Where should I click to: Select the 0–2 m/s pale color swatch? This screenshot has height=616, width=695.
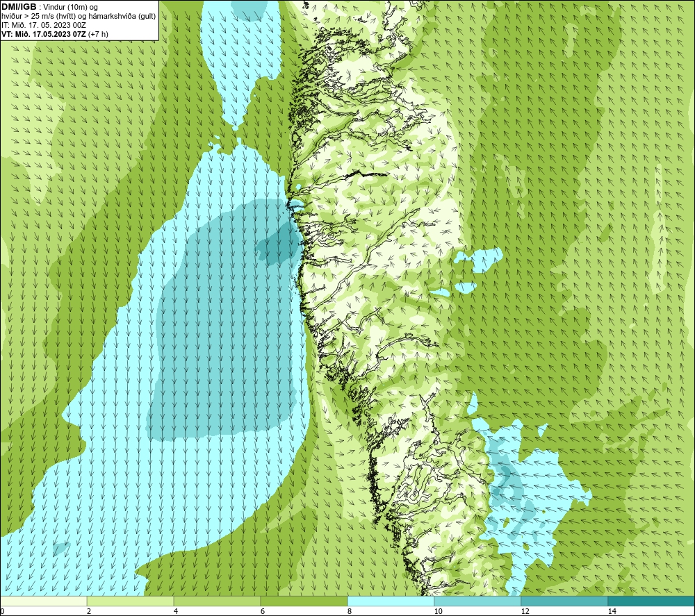point(43,601)
